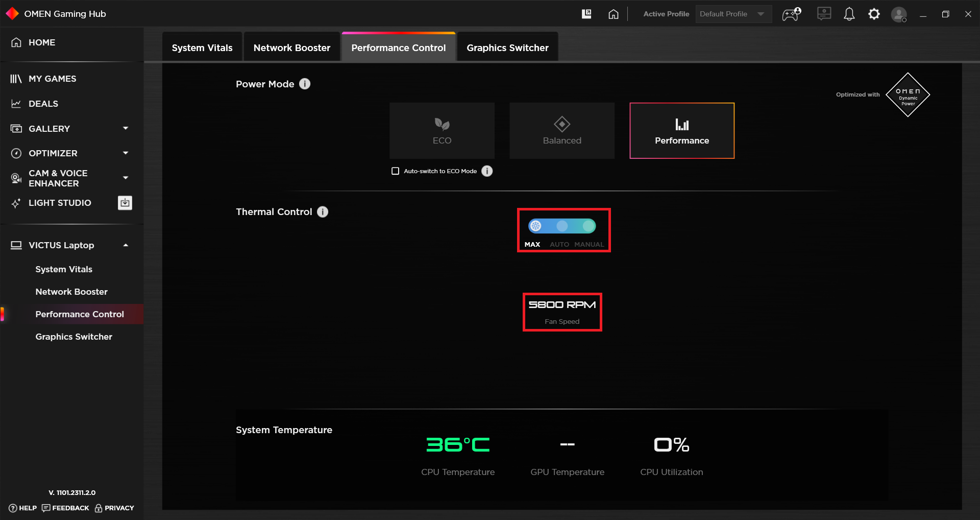Click the user account avatar icon
980x520 pixels.
(x=899, y=14)
